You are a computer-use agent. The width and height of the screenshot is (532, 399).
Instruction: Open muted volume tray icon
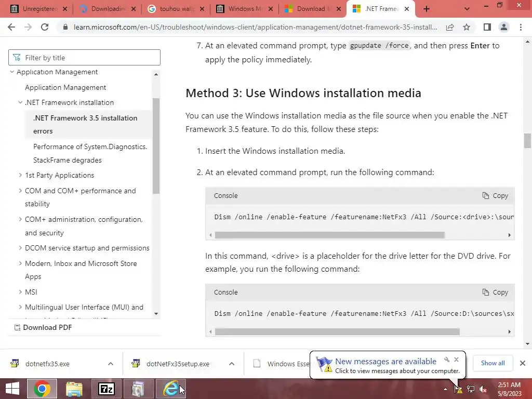click(x=483, y=389)
